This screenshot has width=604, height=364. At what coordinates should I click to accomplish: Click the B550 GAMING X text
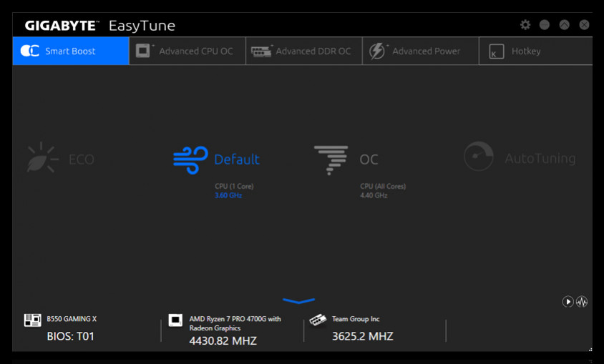[72, 319]
